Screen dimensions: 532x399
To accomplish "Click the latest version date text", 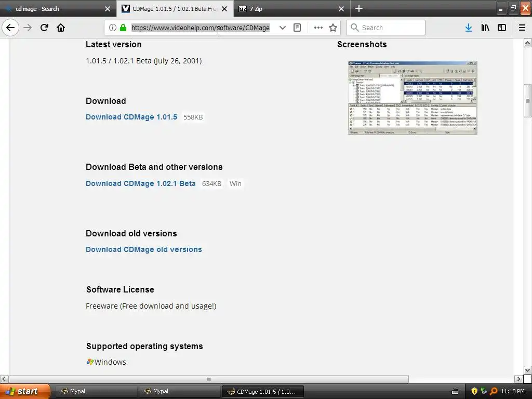I will point(143,61).
